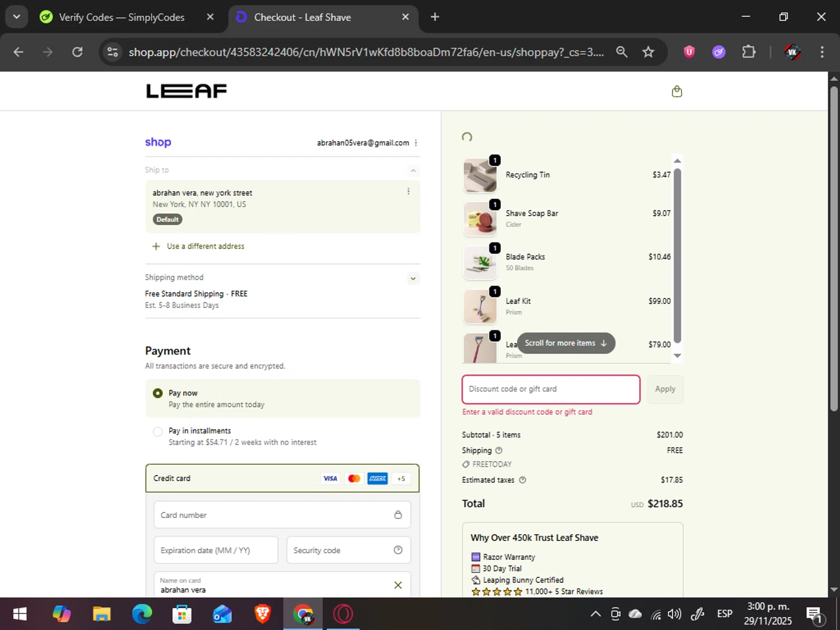Viewport: 840px width, 630px height.
Task: Click the Shop Pay logo
Action: pos(158,142)
